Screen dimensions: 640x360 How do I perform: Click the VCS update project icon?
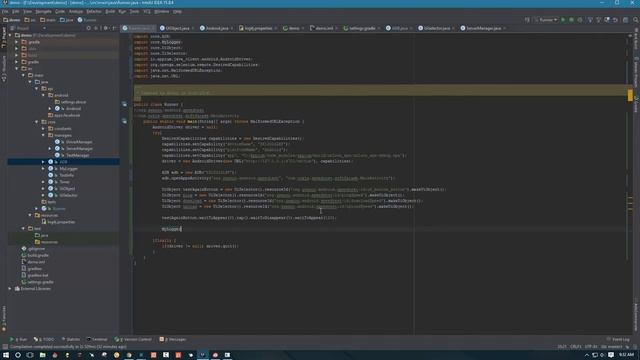click(590, 20)
